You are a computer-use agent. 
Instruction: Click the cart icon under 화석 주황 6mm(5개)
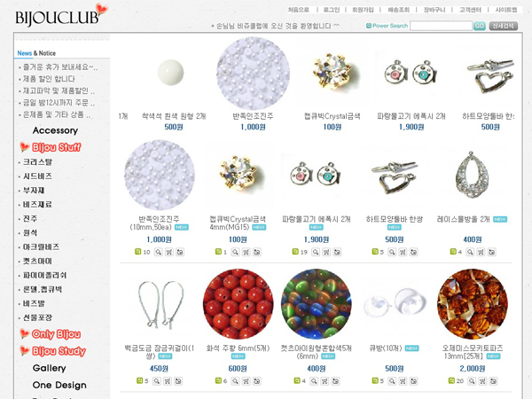click(246, 381)
